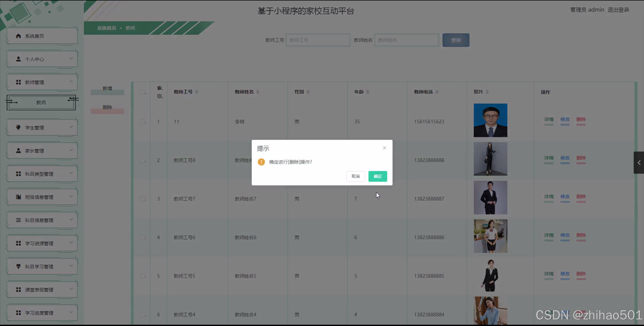
Task: Click the grid icon beside 教师管理
Action: 18,82
